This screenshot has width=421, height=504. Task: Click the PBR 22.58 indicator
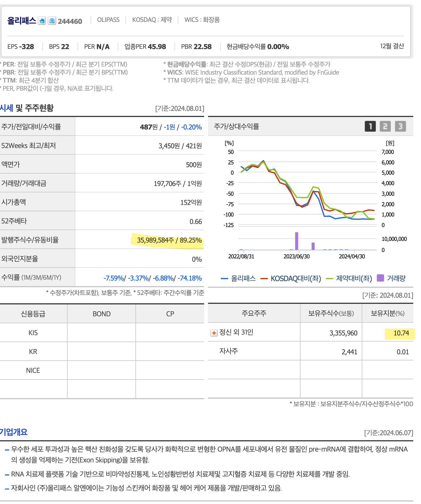pyautogui.click(x=196, y=47)
